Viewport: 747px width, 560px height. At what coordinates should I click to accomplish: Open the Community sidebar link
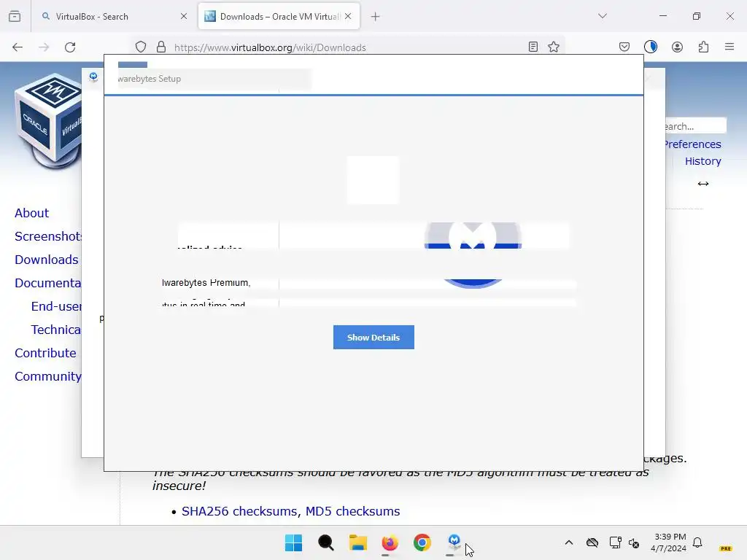(x=47, y=376)
